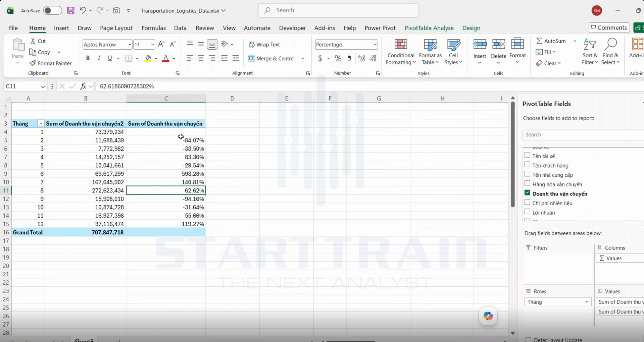Toggle the AutoSave switch
The height and width of the screenshot is (342, 644).
pos(52,10)
